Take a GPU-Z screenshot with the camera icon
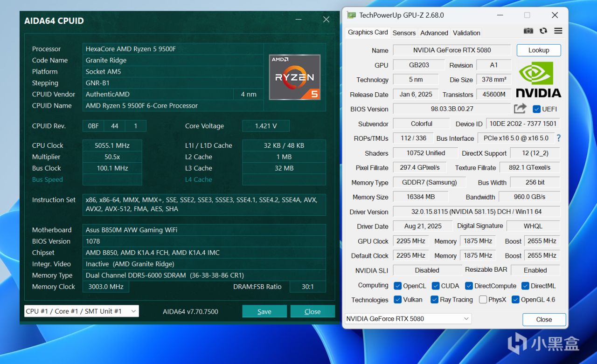The image size is (597, 364). tap(528, 31)
